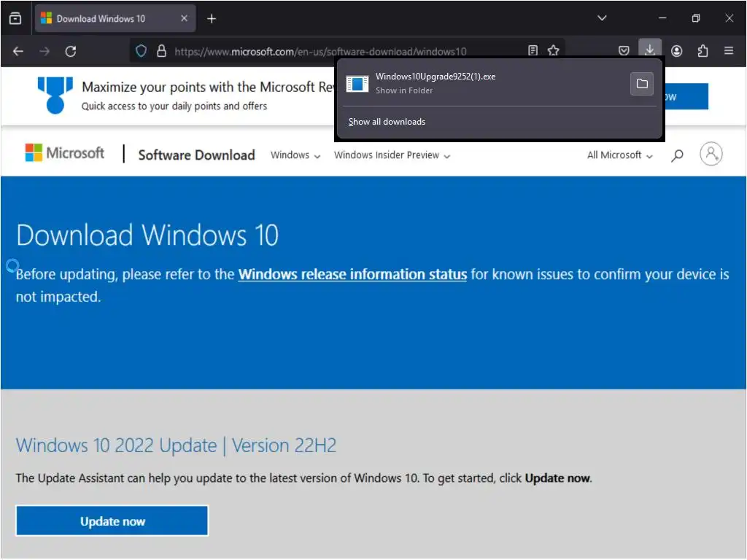
Task: Click the Update now button
Action: pyautogui.click(x=112, y=521)
